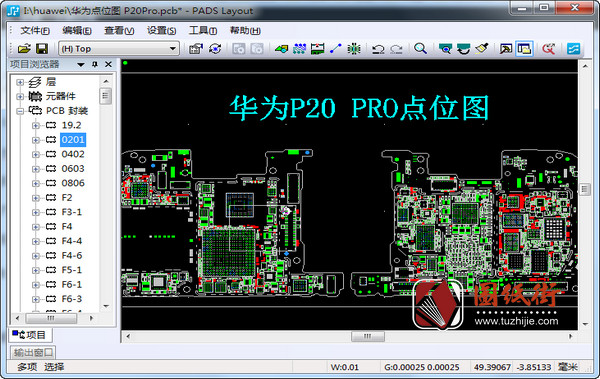Image resolution: width=600 pixels, height=379 pixels.
Task: Select the F4-6 footprint item
Action: 72,256
